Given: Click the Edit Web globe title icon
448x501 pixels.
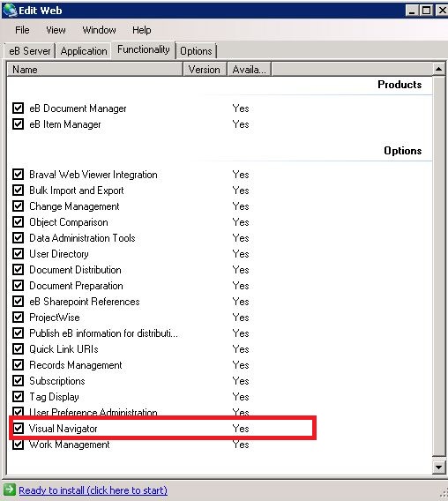Looking at the screenshot, I should [x=10, y=11].
